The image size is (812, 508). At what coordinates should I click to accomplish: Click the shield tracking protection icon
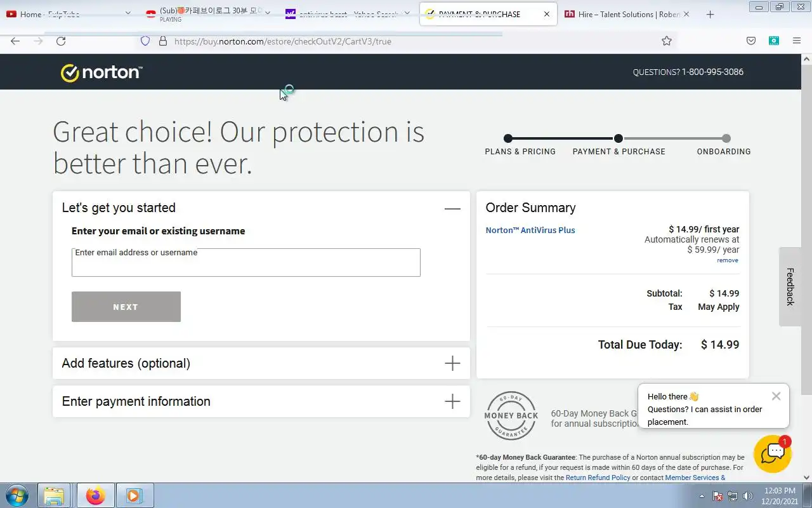145,41
